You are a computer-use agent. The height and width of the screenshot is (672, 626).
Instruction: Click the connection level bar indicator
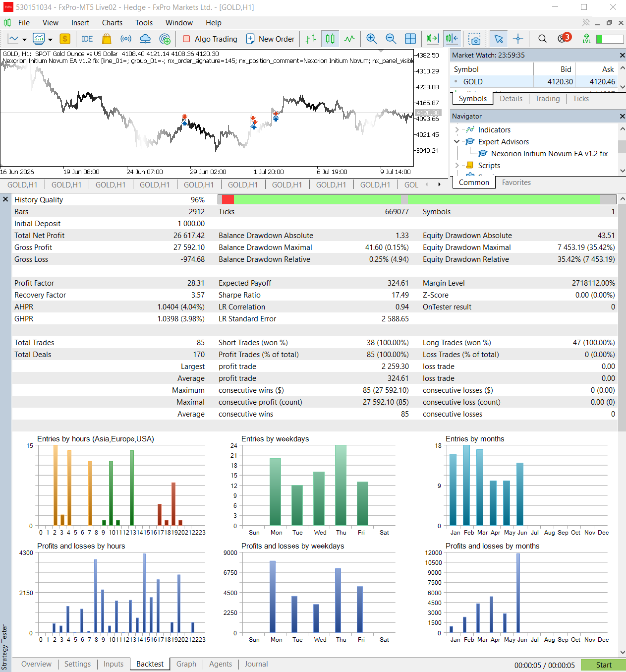[x=610, y=39]
